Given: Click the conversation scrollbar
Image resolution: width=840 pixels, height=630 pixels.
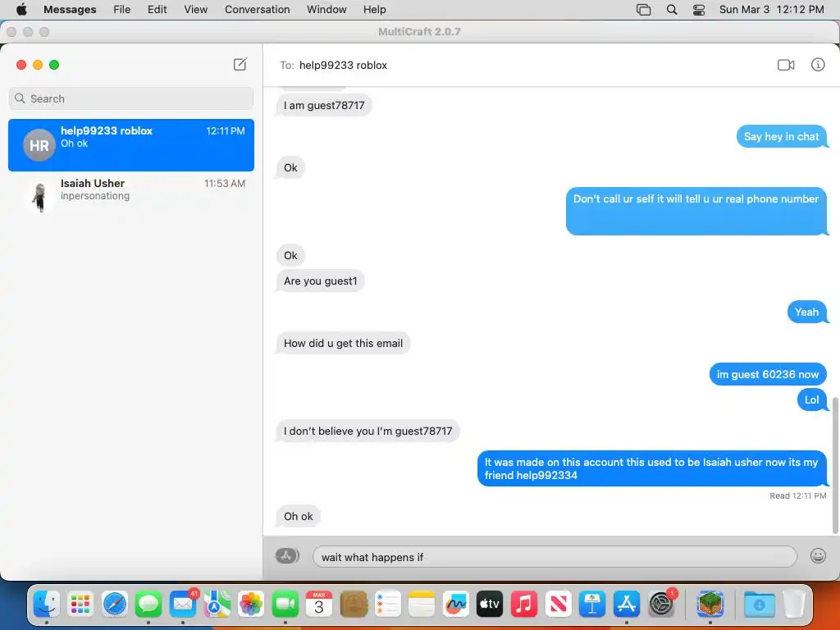Looking at the screenshot, I should click(x=834, y=465).
